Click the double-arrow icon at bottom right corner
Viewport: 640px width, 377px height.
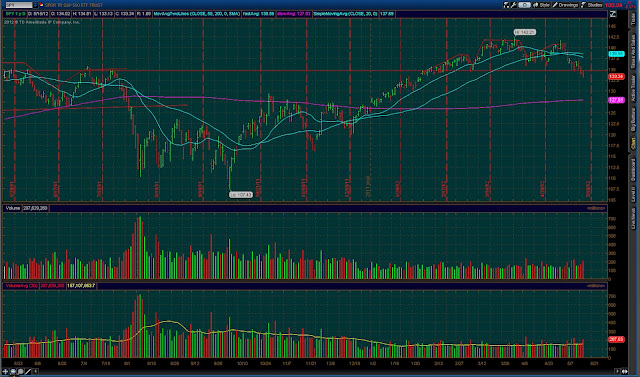tap(625, 371)
